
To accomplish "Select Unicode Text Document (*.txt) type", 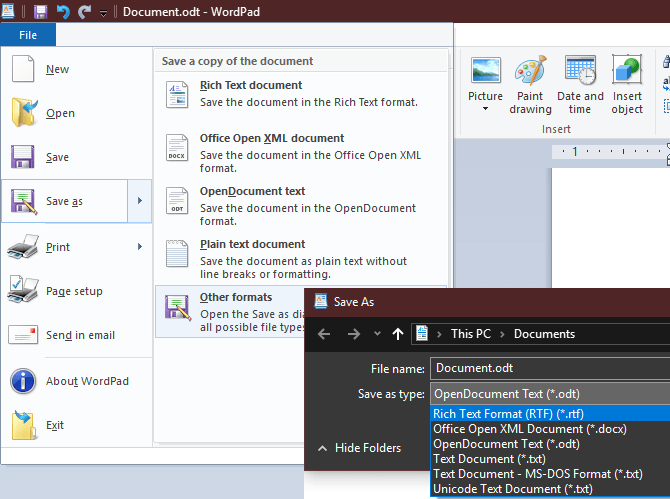I will click(550, 488).
